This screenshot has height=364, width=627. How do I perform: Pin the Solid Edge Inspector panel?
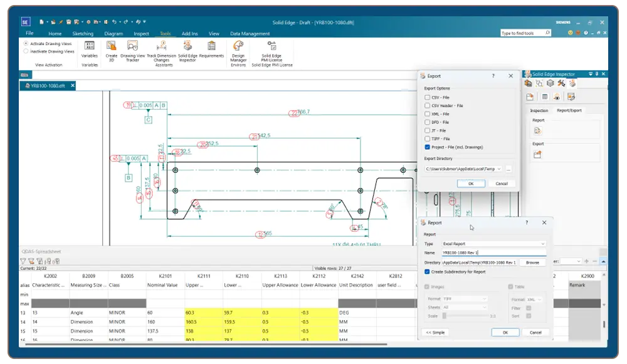click(x=597, y=74)
